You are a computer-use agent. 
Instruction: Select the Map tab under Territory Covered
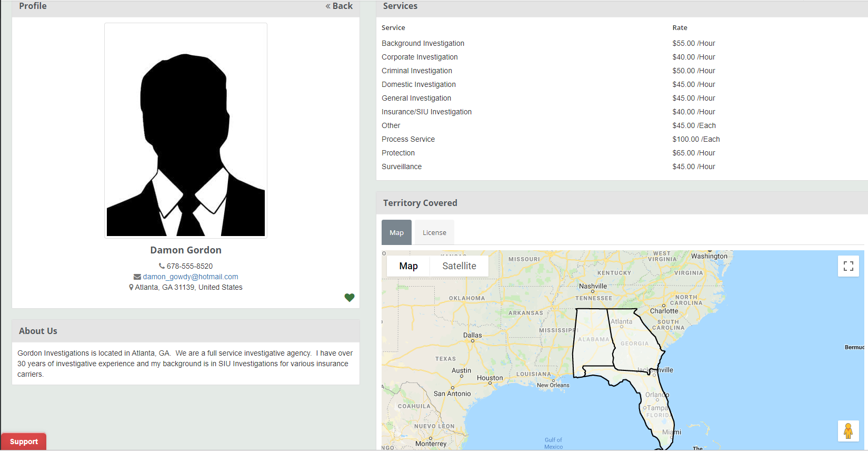coord(396,232)
